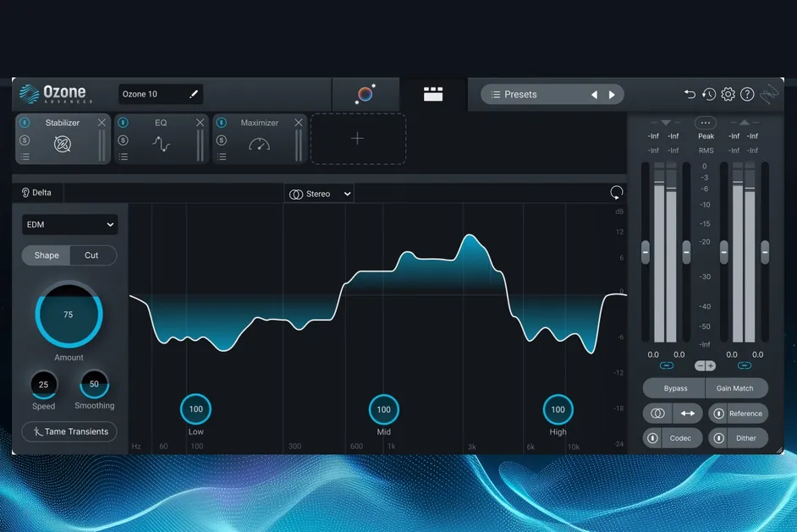Enable the Delta listen toggle
This screenshot has width=797, height=532.
point(36,193)
